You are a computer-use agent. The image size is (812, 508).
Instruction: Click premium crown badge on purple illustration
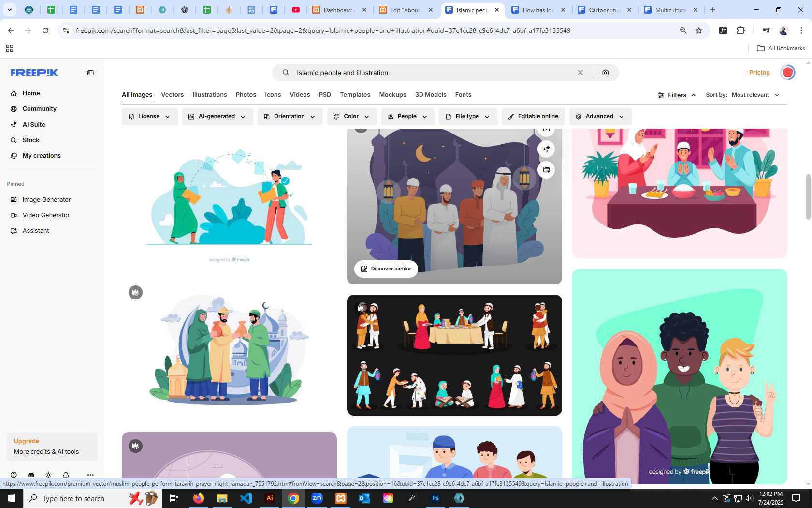(x=135, y=446)
